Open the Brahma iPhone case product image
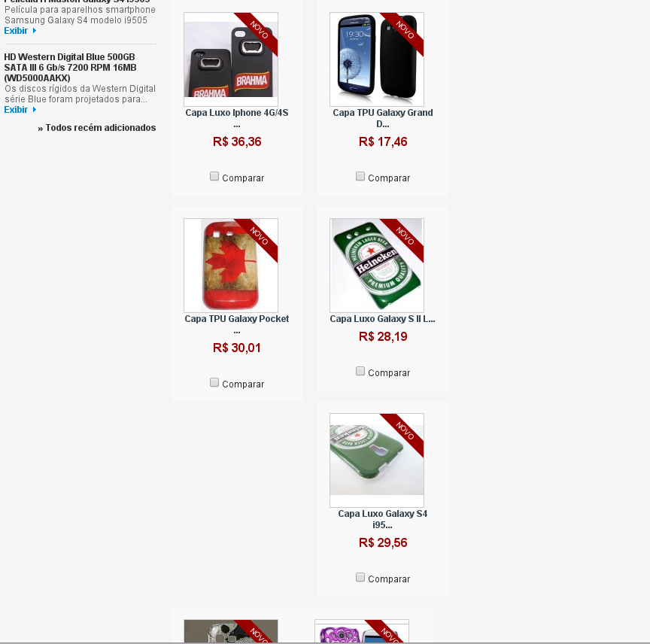 pos(231,59)
